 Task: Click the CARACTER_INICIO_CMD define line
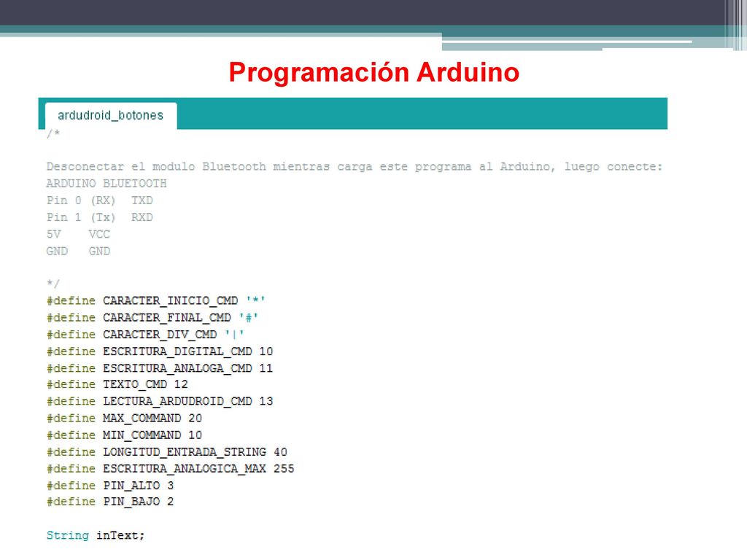pyautogui.click(x=156, y=301)
